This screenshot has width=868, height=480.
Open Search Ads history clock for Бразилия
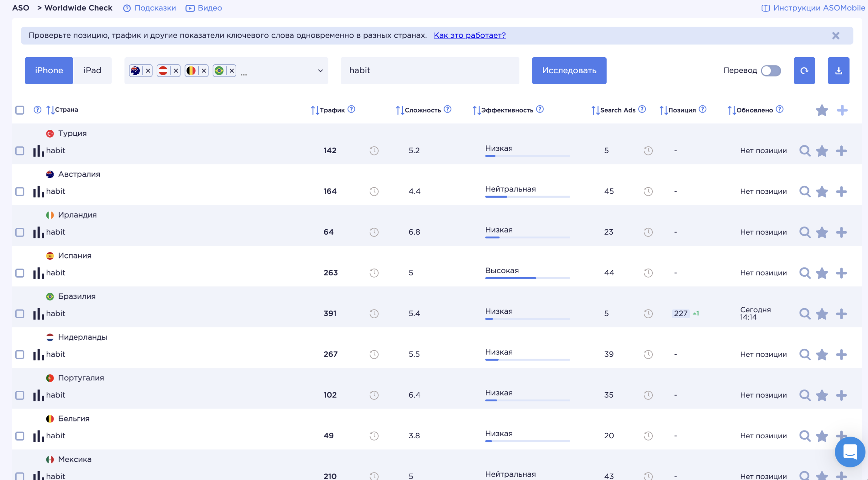tap(648, 314)
